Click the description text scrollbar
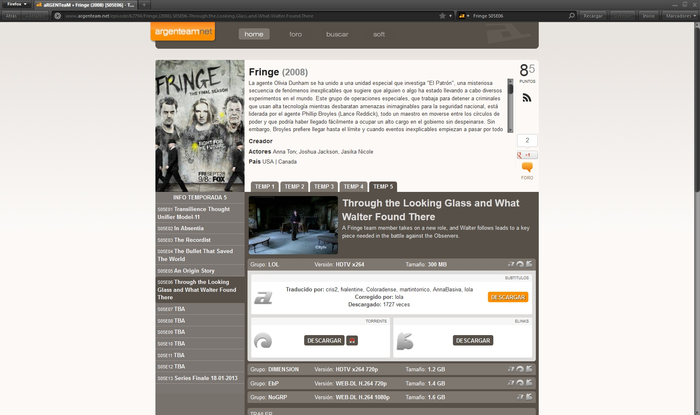Image resolution: width=700 pixels, height=415 pixels. (x=510, y=105)
